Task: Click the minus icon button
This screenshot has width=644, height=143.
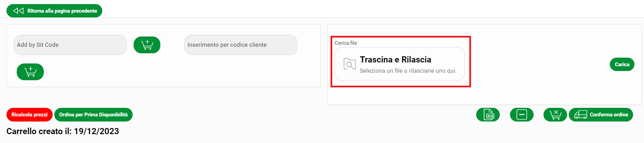Action: 521,115
